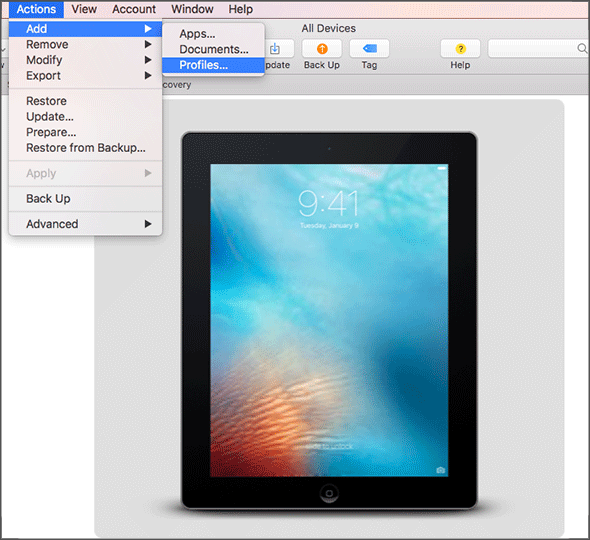Image resolution: width=590 pixels, height=540 pixels.
Task: Click the Recovery filter tab
Action: 177,85
